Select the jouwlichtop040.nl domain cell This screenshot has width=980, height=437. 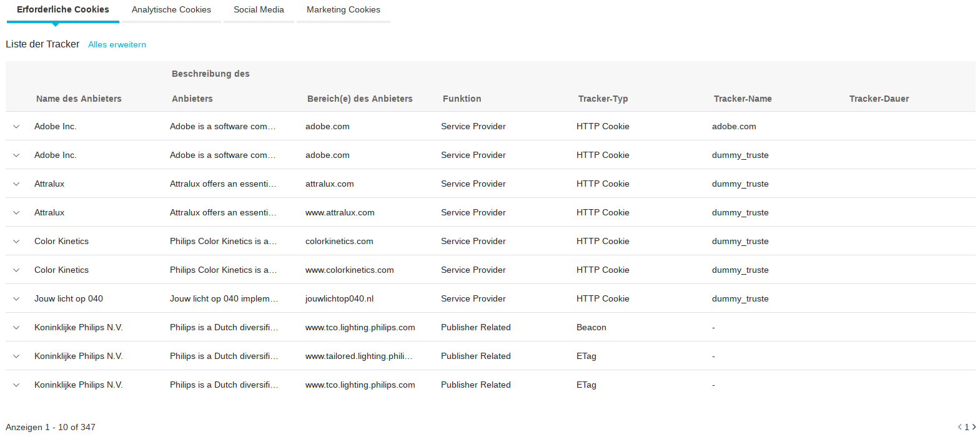(x=339, y=299)
